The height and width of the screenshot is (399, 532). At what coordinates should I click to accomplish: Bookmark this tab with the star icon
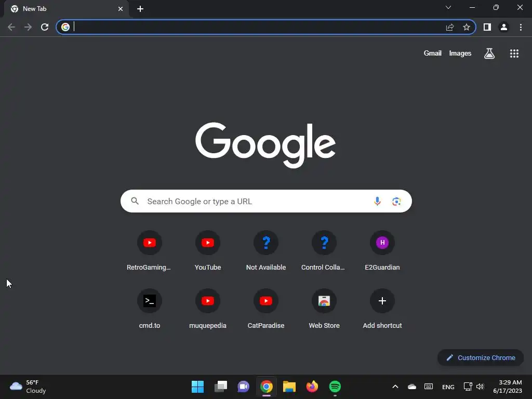467,27
